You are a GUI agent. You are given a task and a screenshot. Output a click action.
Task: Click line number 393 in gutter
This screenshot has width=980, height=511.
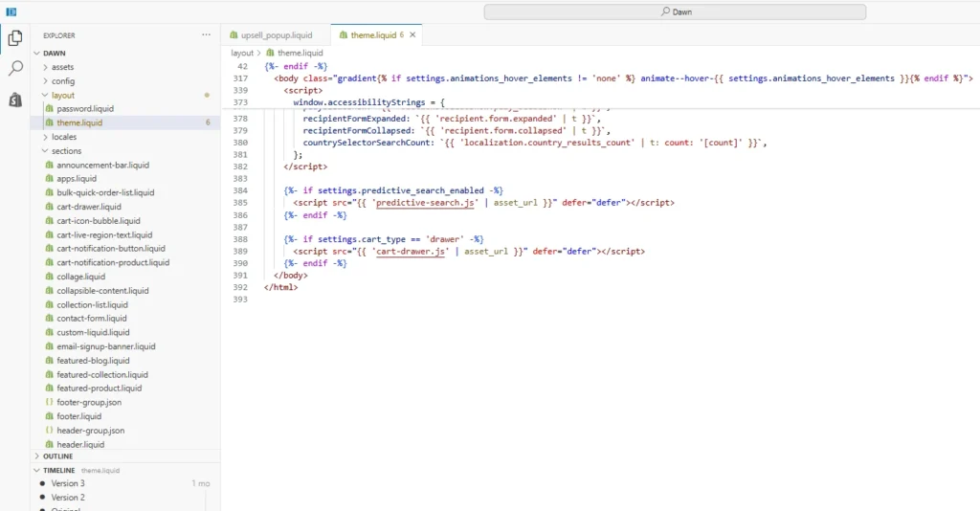click(x=240, y=300)
